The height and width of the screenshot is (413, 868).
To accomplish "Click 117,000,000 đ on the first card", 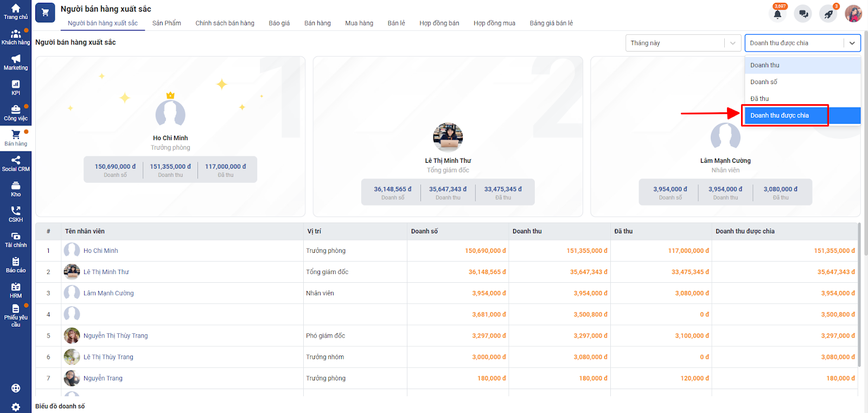I will point(225,167).
